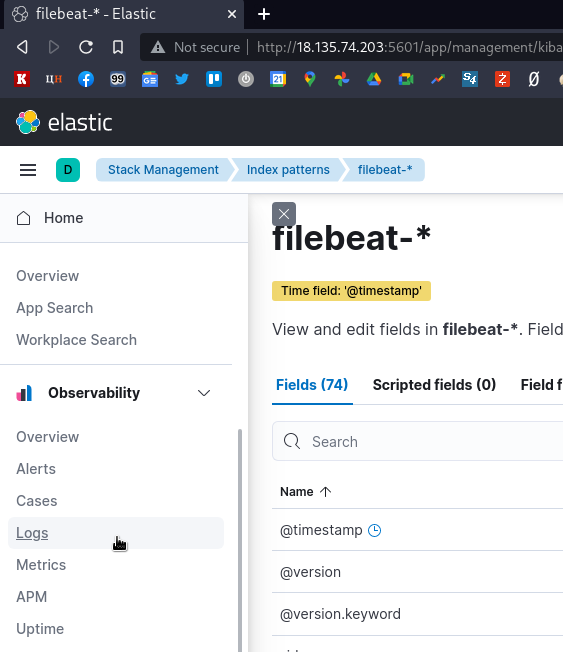
Task: Open Alerts under Observability
Action: point(36,469)
